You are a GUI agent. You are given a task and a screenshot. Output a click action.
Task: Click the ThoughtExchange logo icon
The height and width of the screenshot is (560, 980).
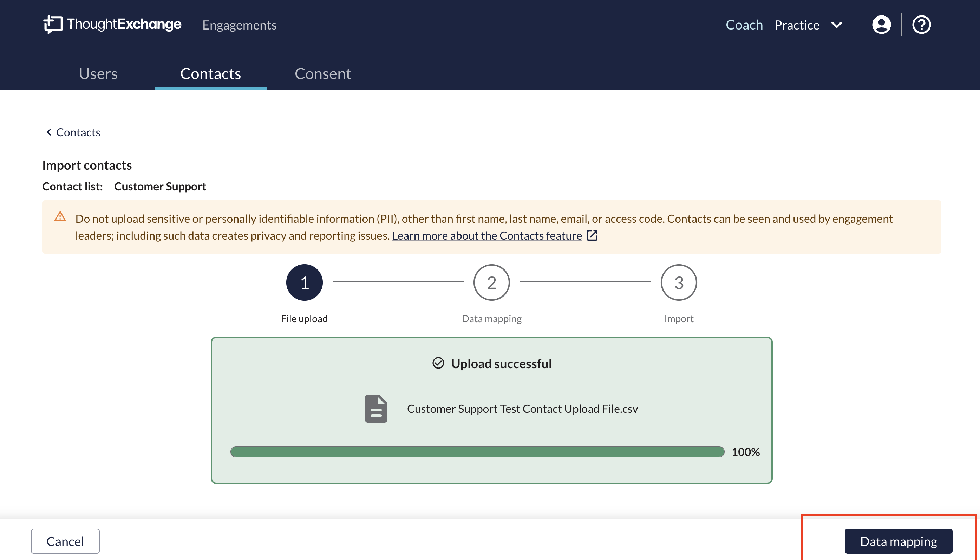click(53, 24)
